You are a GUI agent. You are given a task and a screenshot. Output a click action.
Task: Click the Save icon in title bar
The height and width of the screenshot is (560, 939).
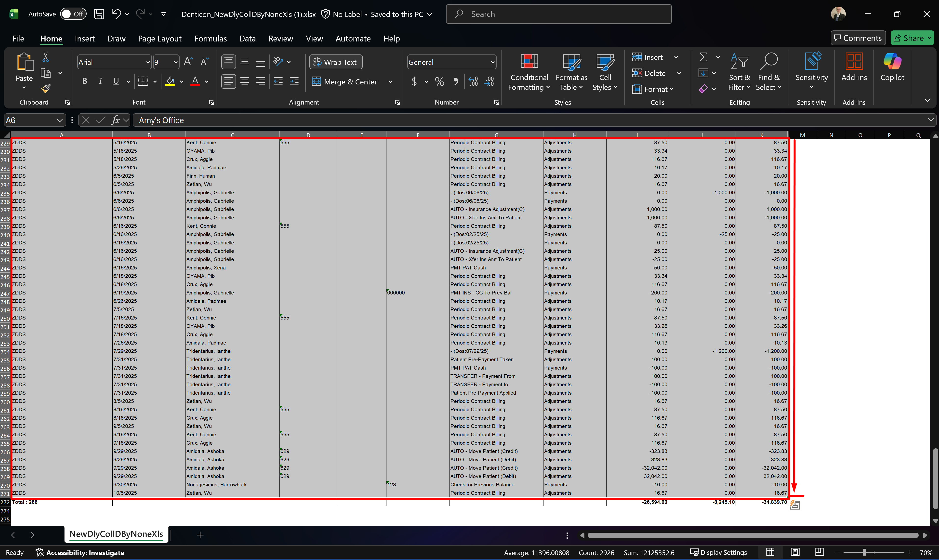[99, 14]
